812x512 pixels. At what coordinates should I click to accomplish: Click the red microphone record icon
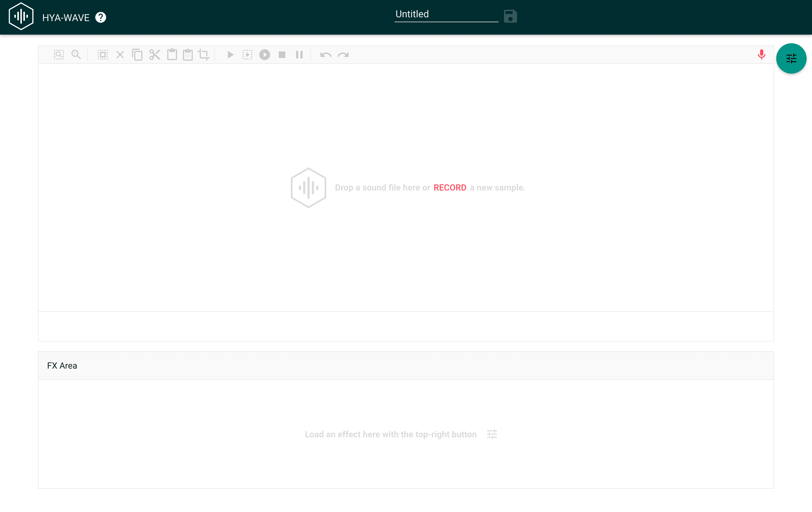tap(761, 55)
